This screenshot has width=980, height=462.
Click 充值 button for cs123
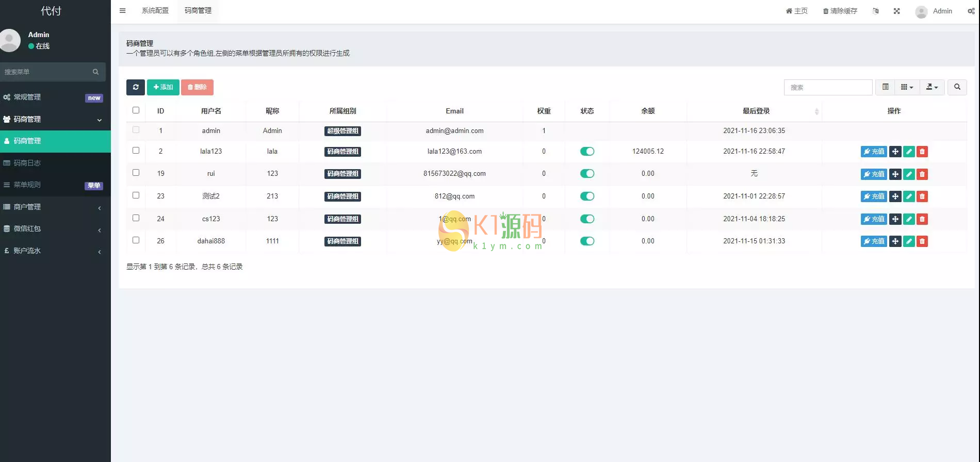tap(874, 219)
